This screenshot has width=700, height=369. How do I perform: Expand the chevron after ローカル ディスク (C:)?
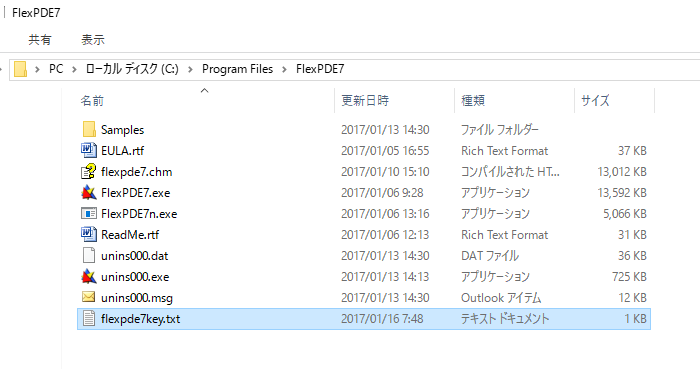190,69
